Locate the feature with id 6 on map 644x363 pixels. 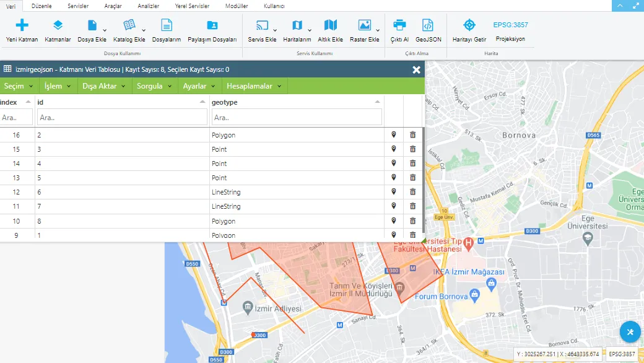393,192
